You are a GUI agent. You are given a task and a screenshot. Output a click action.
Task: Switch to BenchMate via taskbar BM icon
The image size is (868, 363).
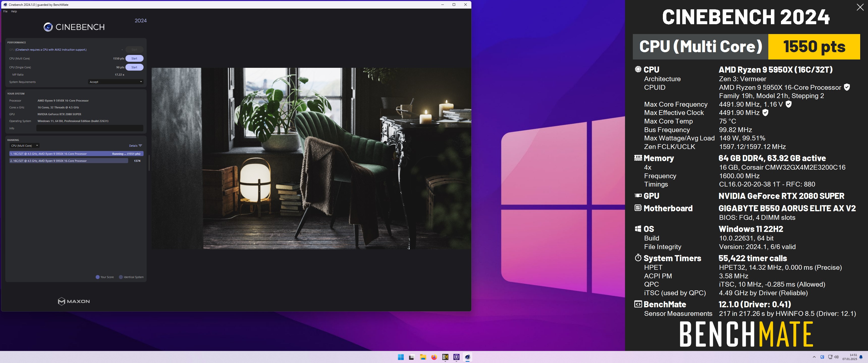[x=445, y=357]
